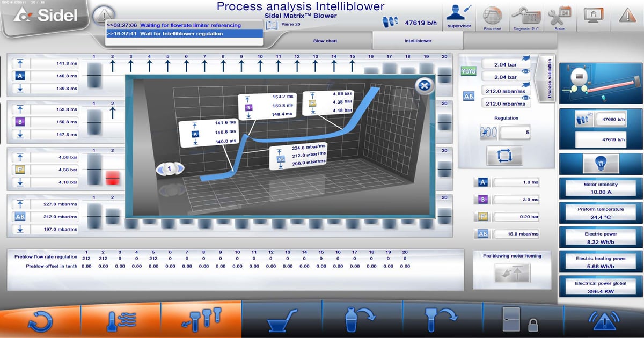The height and width of the screenshot is (338, 644).
Task: Click the blue A point icon in left panel
Action: 20,76
